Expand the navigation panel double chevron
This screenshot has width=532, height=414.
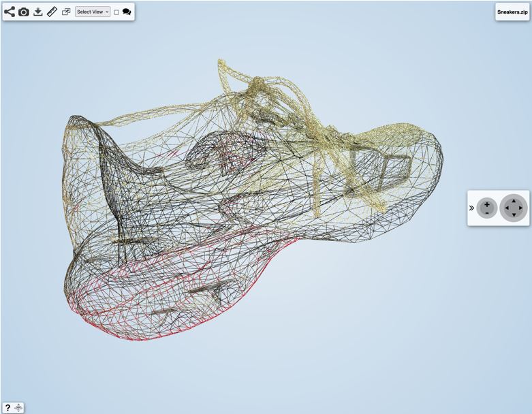[471, 208]
